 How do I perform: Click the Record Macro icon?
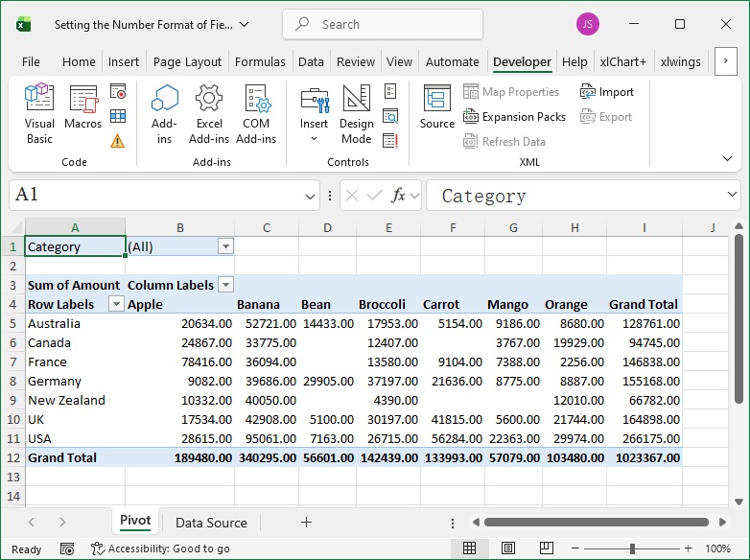pyautogui.click(x=118, y=91)
